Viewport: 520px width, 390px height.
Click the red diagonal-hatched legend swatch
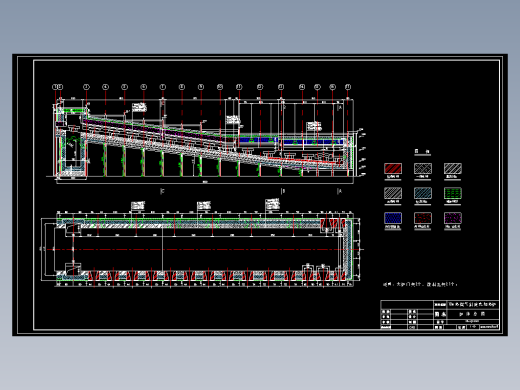393,168
